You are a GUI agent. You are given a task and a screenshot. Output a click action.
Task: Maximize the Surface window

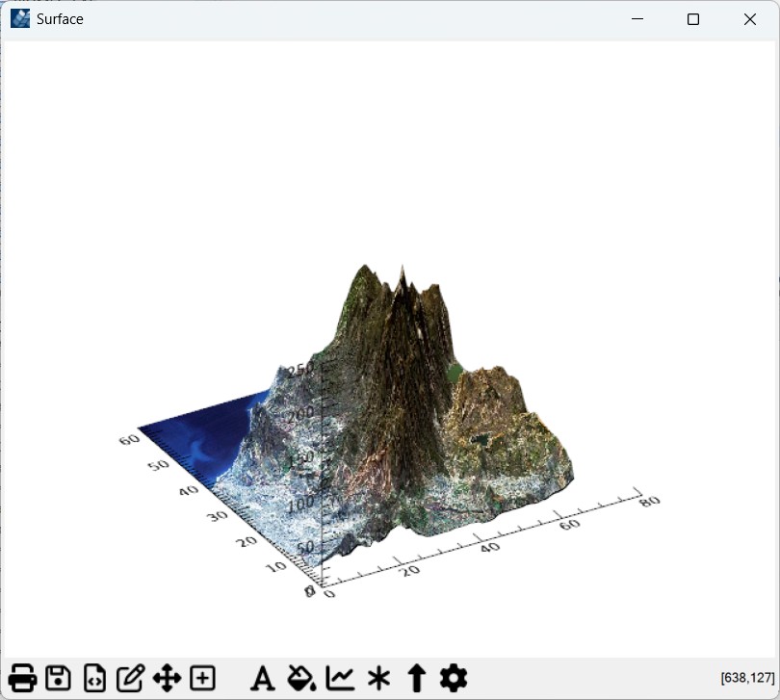692,19
